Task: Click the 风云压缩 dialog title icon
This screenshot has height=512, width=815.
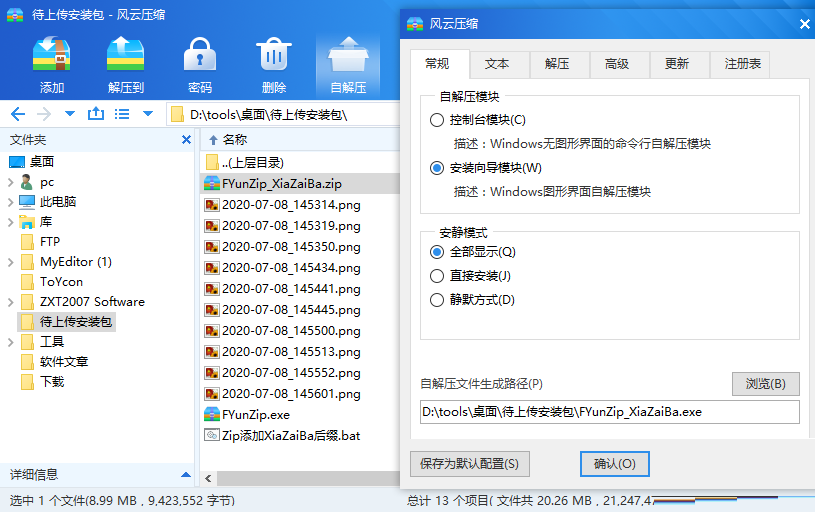Action: tap(415, 24)
